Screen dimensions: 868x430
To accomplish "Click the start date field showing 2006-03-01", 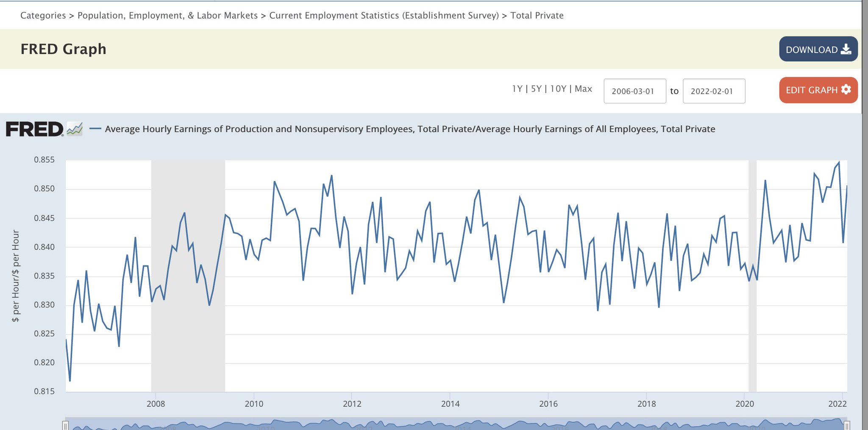I will point(635,91).
